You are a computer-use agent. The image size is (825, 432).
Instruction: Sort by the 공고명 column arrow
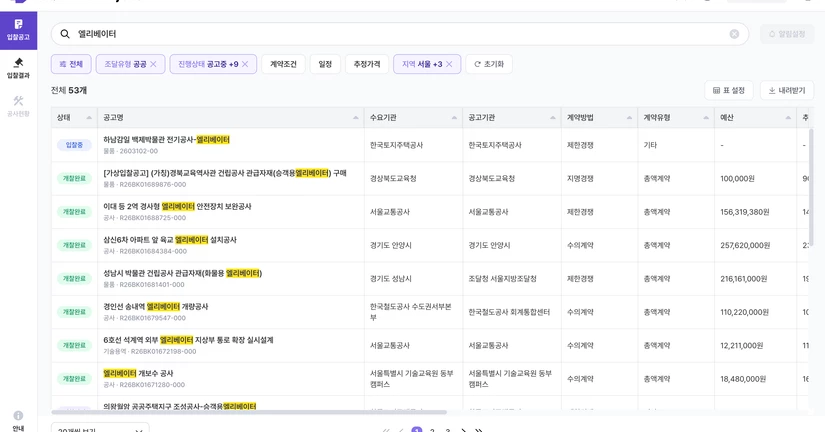(x=356, y=117)
